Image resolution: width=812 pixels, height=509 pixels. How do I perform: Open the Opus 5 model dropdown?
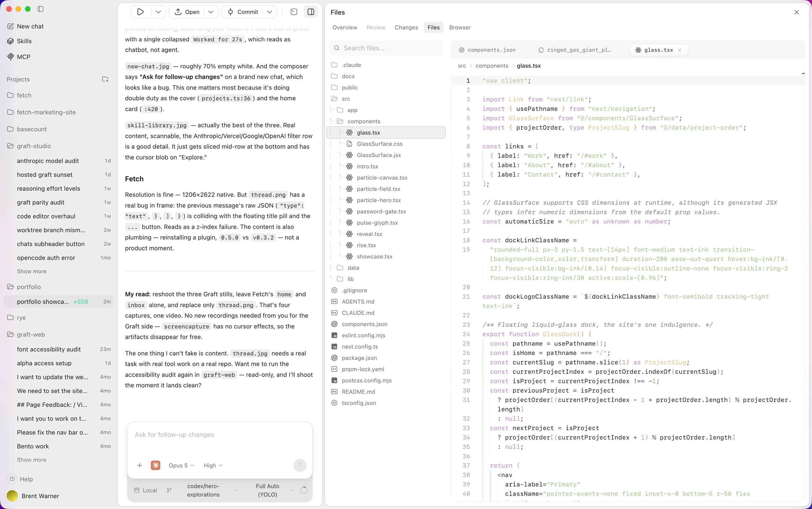coord(181,465)
